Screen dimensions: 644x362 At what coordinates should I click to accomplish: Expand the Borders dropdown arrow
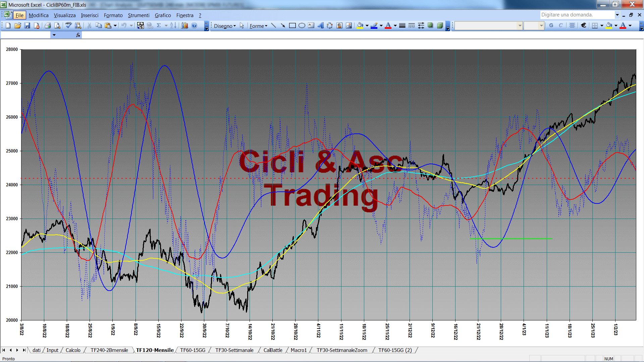602,25
